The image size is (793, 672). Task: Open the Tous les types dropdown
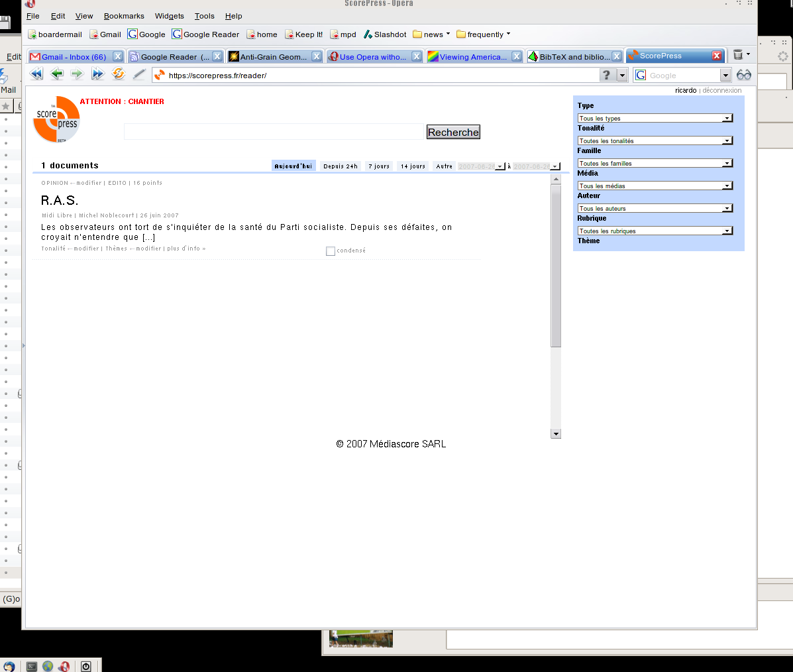pos(655,118)
